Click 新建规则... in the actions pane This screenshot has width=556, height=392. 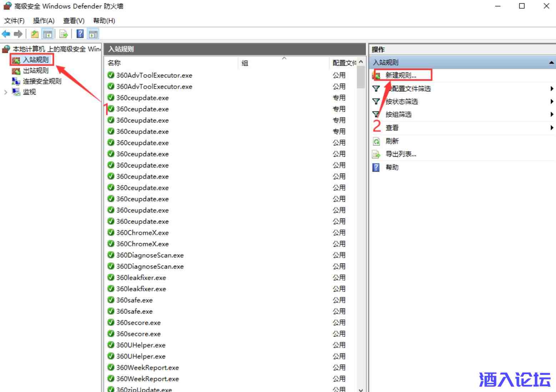click(x=401, y=75)
